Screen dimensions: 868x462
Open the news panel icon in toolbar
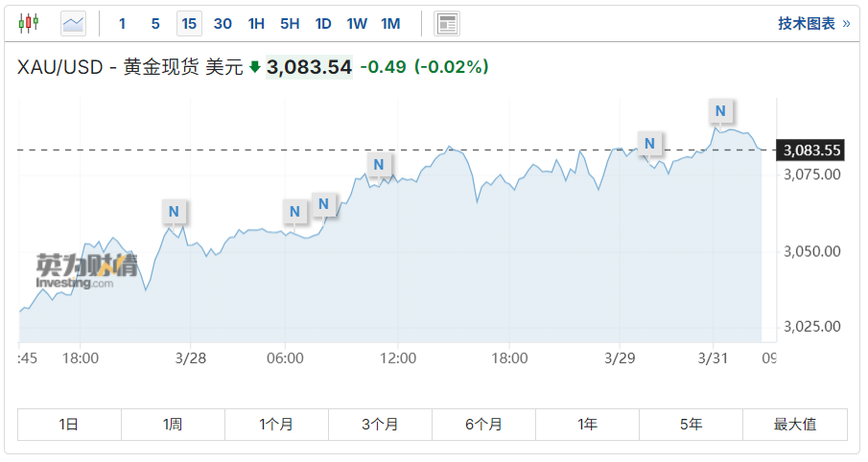coord(446,23)
